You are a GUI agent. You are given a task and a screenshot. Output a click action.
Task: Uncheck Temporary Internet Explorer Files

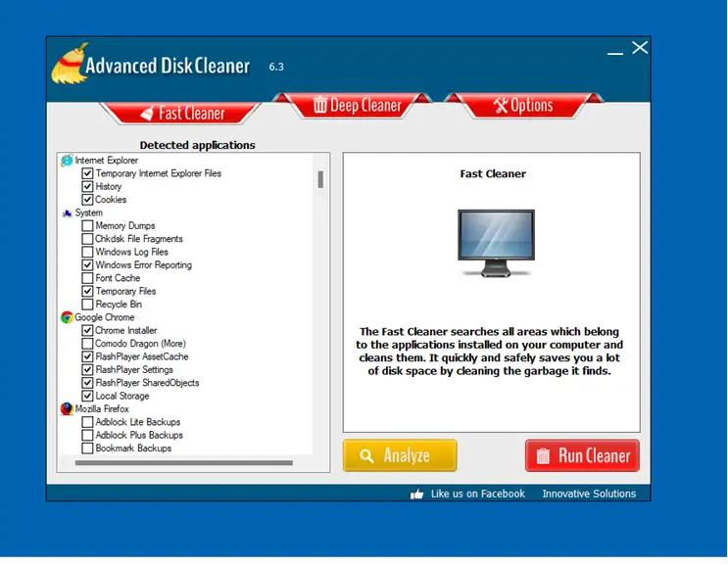(87, 173)
